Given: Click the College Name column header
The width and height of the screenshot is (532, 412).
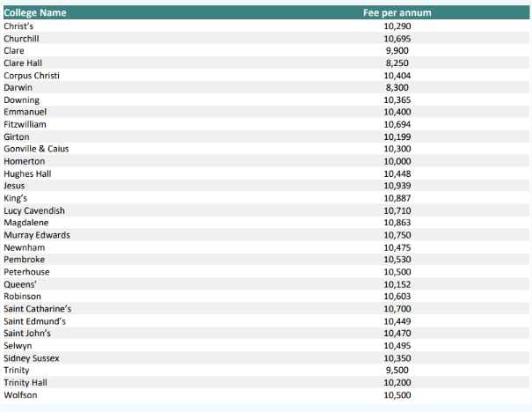Looking at the screenshot, I should coord(35,13).
